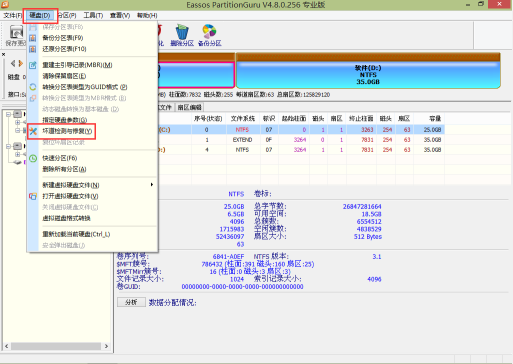Viewport: 513px width, 364px height.
Task: Click the 转换分区表类型为GUID格式 refresh icon
Action: tap(33, 87)
